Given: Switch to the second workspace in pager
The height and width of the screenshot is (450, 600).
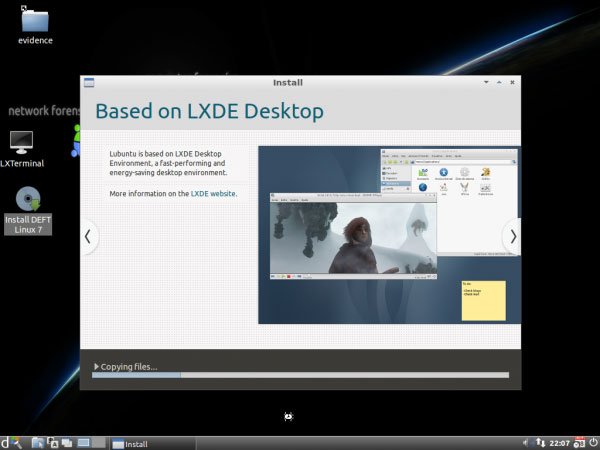Looking at the screenshot, I should coord(99,443).
